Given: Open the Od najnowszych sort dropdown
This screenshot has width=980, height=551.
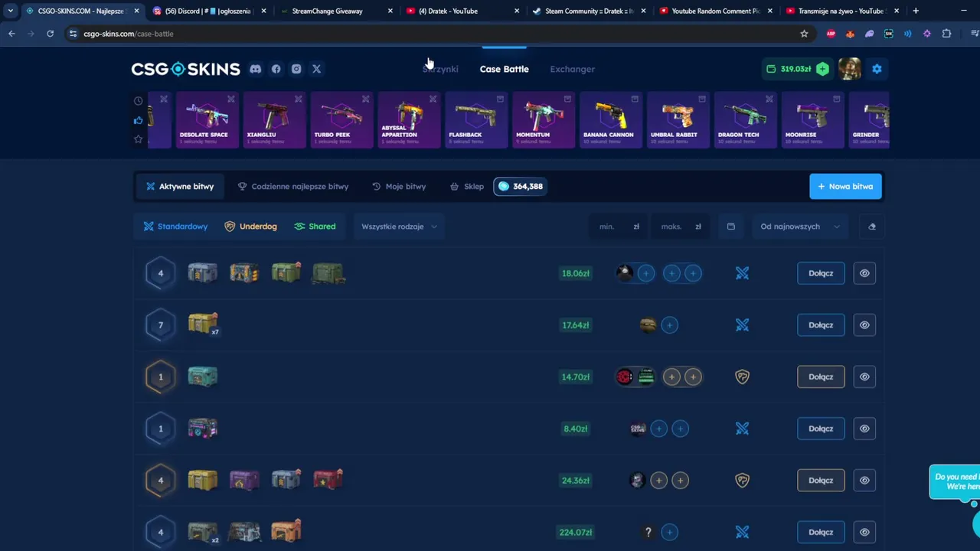Looking at the screenshot, I should (800, 227).
